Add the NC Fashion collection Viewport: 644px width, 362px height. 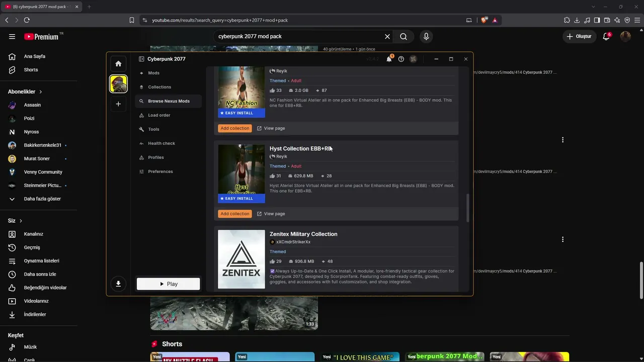[235, 128]
